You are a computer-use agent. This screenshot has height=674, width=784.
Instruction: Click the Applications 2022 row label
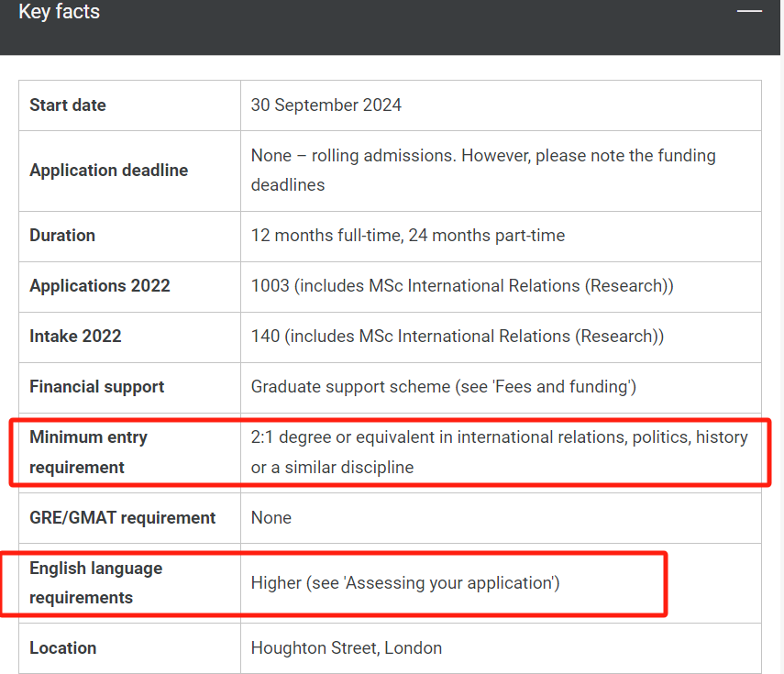100,286
